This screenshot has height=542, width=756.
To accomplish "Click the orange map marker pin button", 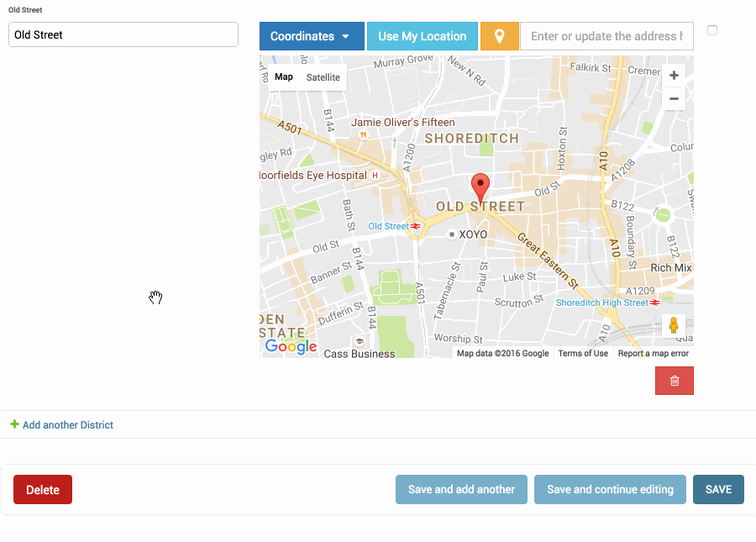I will [500, 36].
